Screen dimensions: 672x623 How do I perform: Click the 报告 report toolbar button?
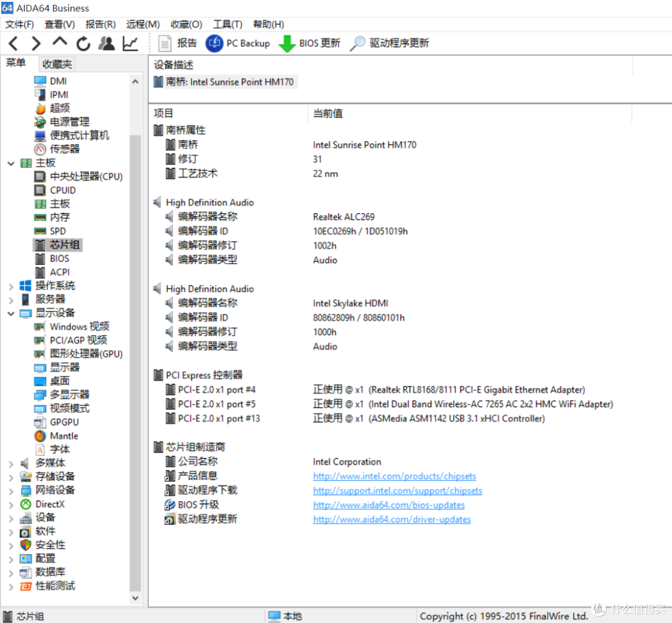(177, 44)
